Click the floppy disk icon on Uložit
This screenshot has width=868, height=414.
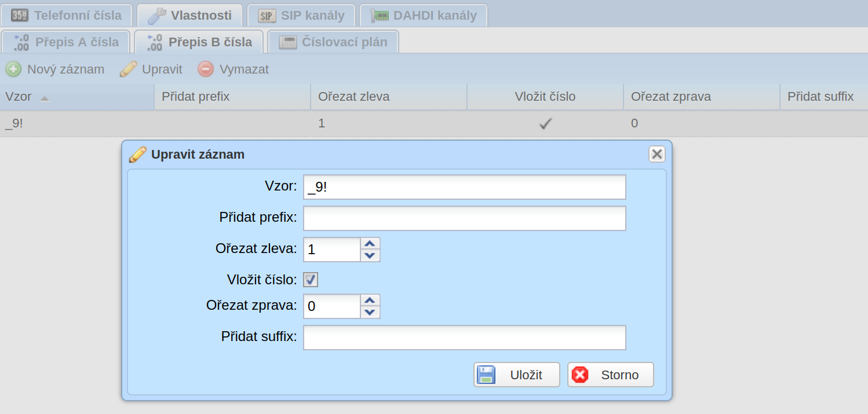(x=486, y=375)
